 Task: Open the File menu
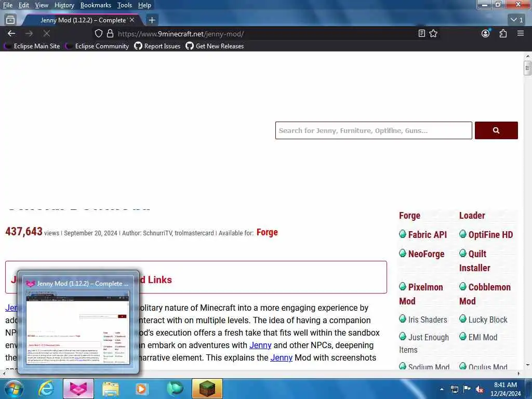pyautogui.click(x=7, y=5)
